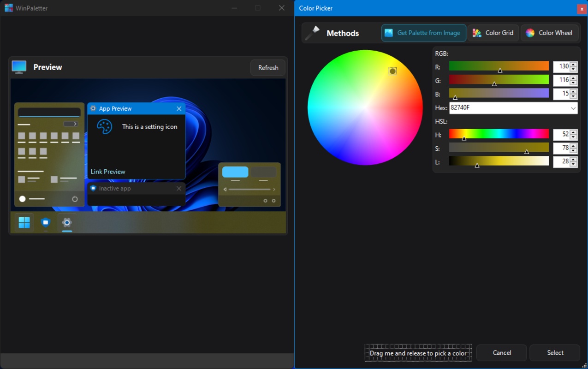Click 'This is a setting icon' text
This screenshot has width=588, height=369.
tap(149, 127)
